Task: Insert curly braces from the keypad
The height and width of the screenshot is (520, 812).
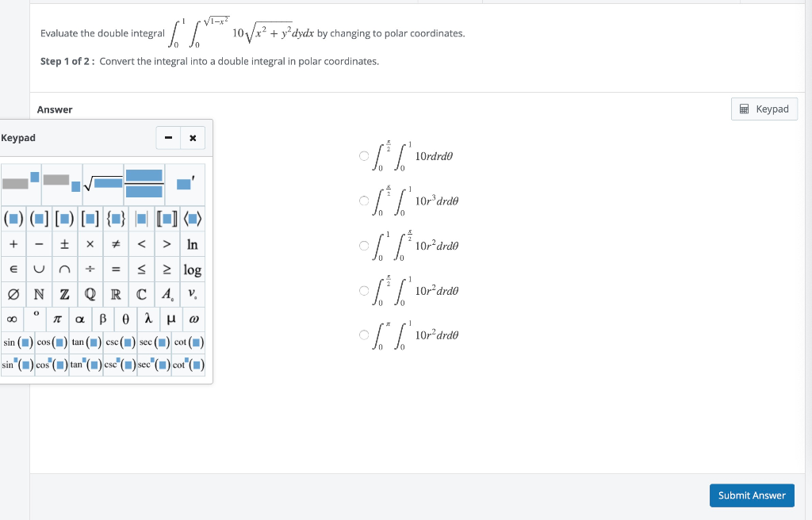Action: pos(116,217)
